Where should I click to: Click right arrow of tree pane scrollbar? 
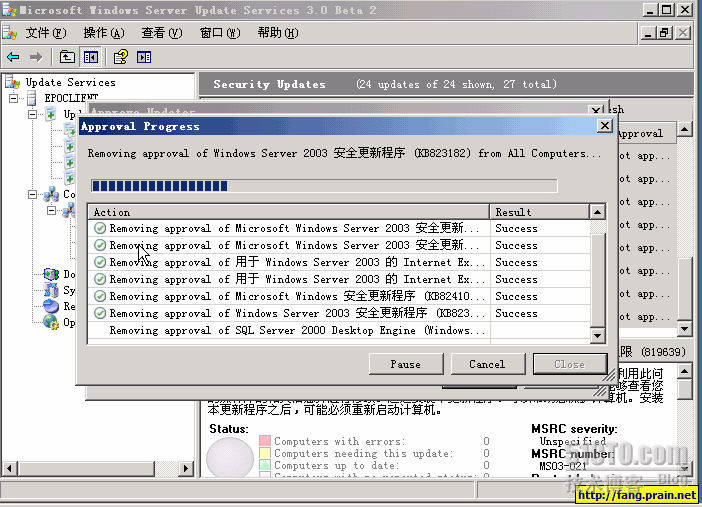(186, 469)
